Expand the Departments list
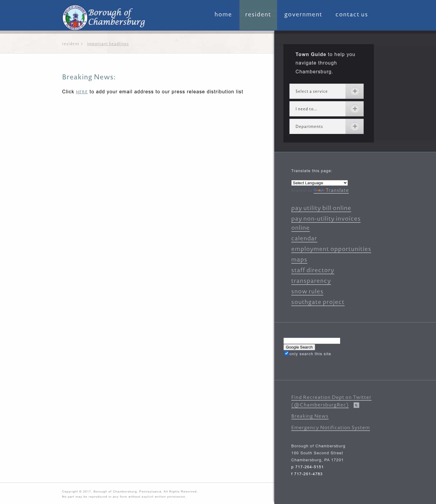436x504 pixels. click(x=326, y=126)
